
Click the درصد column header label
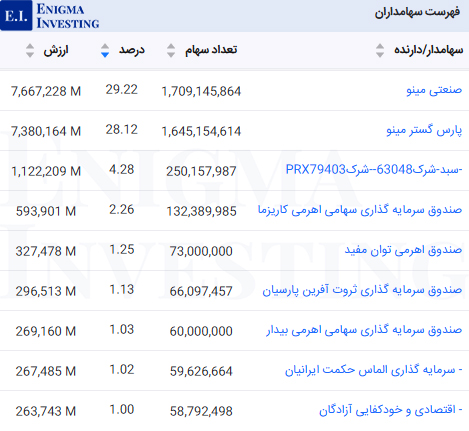(x=132, y=50)
